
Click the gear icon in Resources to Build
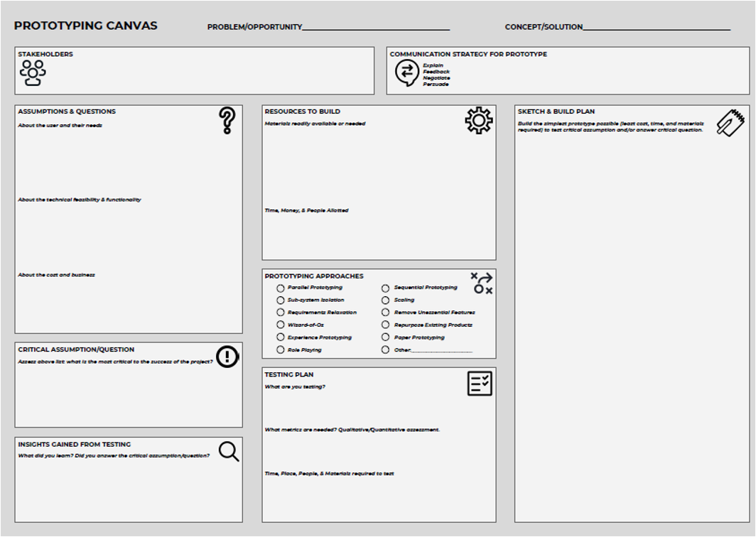(479, 121)
